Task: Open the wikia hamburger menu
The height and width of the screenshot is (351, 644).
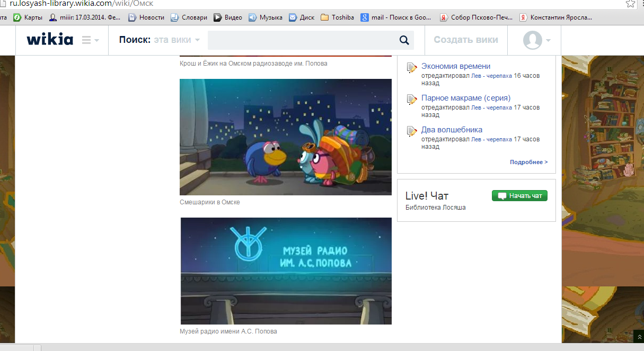Action: click(x=91, y=40)
